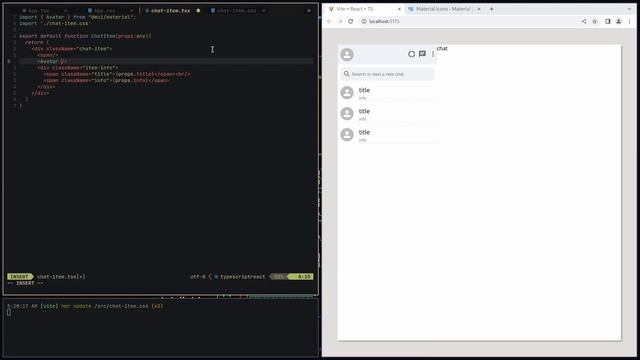This screenshot has height=360, width=640.
Task: Click the magnifier icon in chat search box
Action: pyautogui.click(x=347, y=74)
